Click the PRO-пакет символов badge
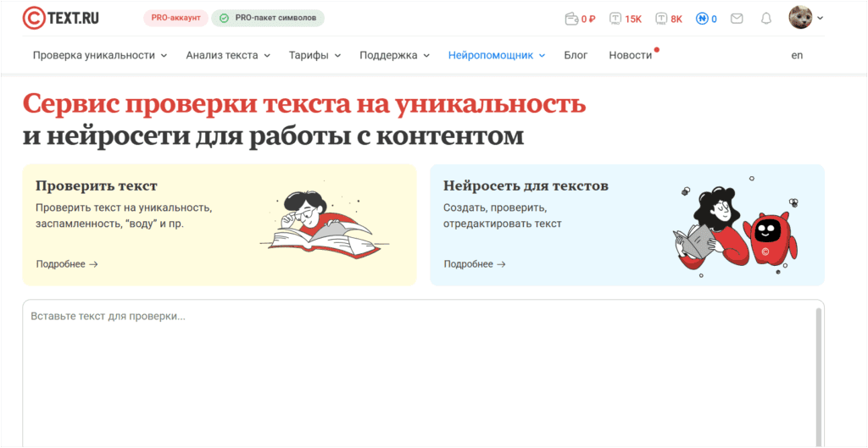Viewport: 868px width, 448px height. (x=268, y=18)
